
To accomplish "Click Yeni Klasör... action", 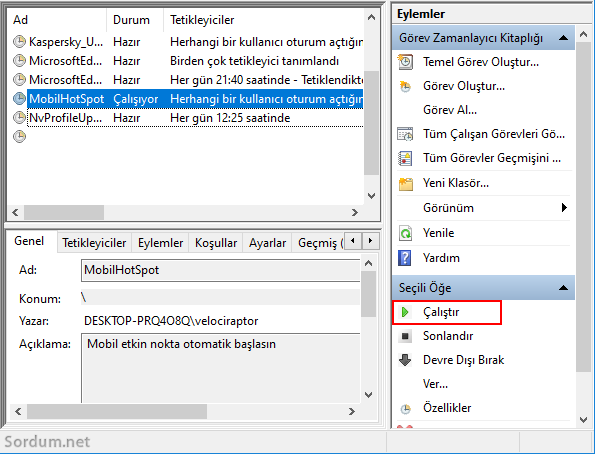I will tap(456, 183).
